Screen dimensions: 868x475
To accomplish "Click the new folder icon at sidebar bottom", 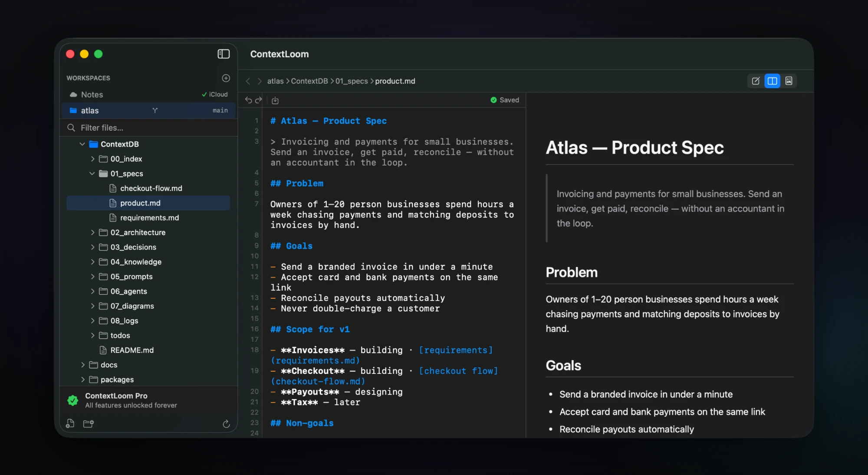I will pyautogui.click(x=89, y=424).
